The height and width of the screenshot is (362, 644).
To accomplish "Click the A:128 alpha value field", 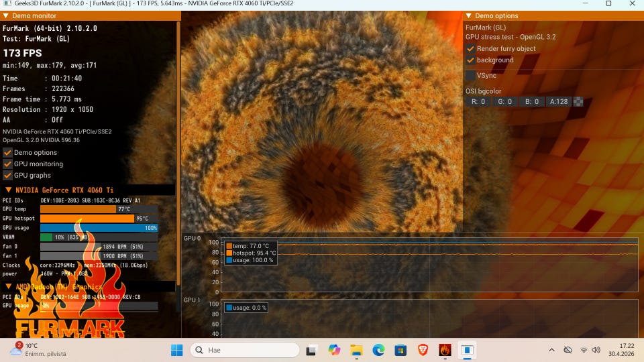I will pyautogui.click(x=559, y=101).
